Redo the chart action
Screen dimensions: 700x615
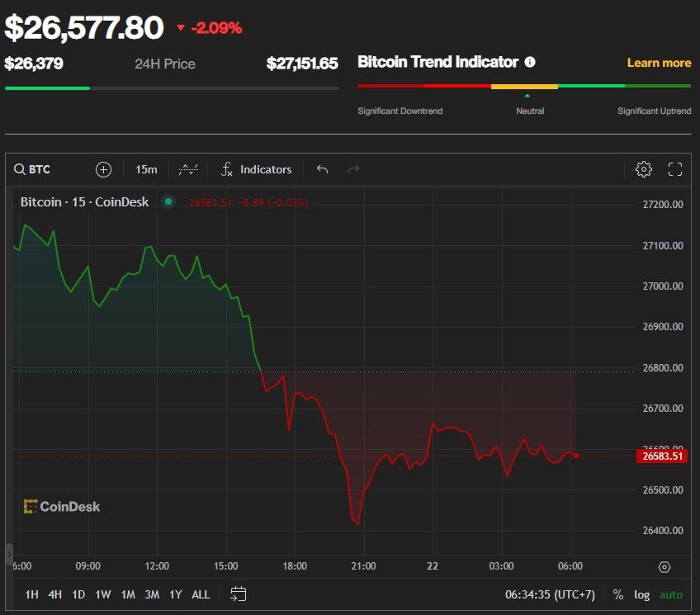354,170
